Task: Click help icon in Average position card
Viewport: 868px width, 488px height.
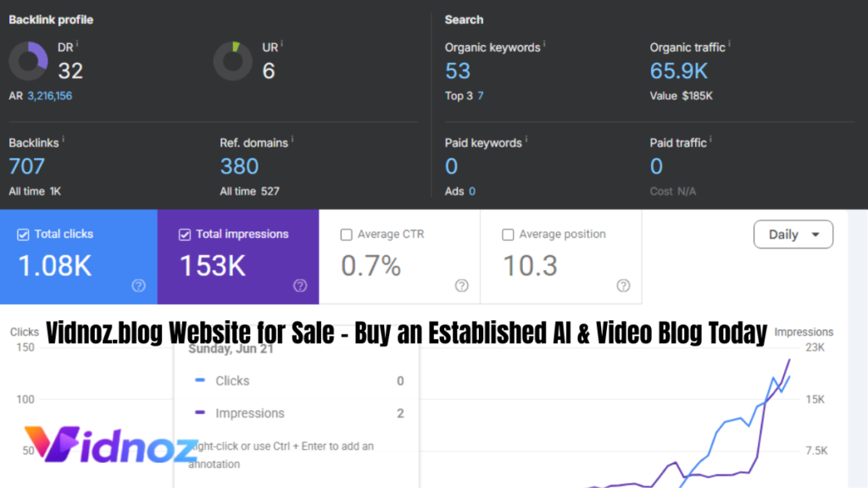Action: click(x=623, y=286)
